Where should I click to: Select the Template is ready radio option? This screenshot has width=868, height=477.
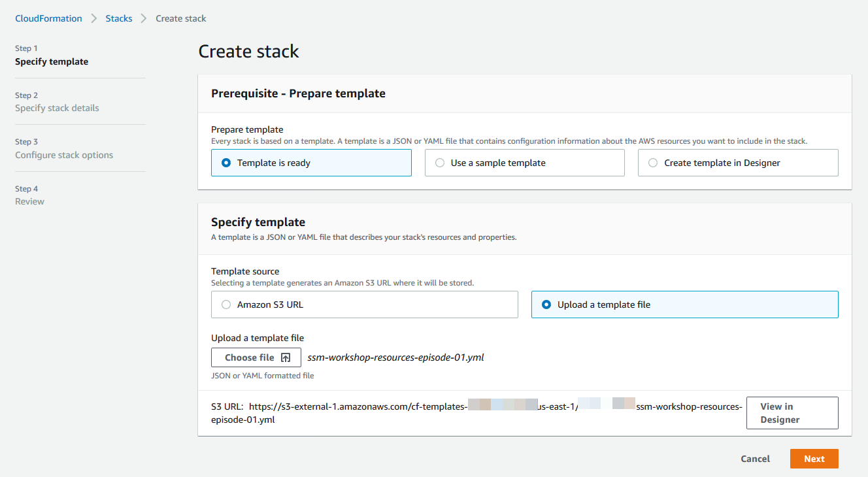point(311,163)
